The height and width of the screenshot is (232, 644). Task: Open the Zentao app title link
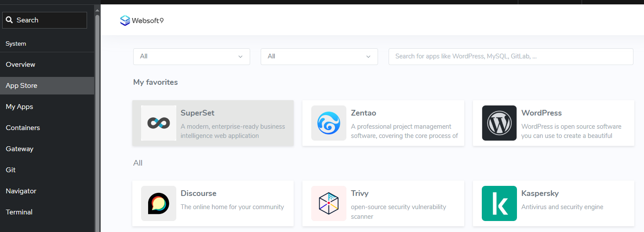363,113
